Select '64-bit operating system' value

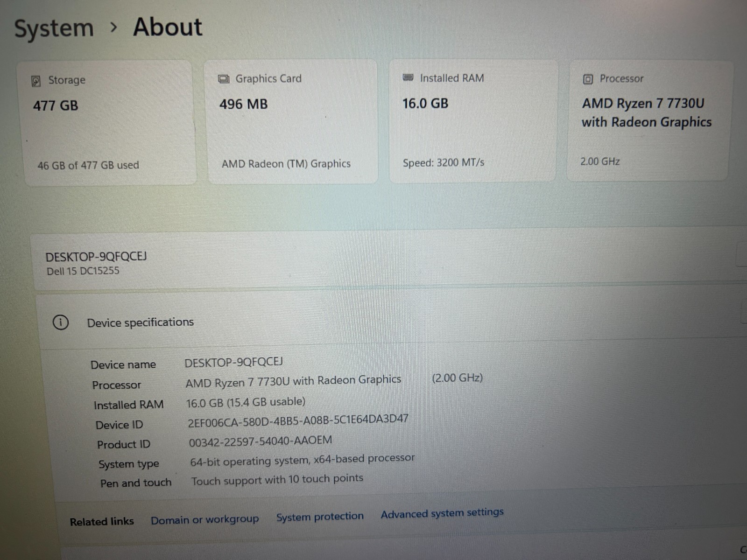303,460
